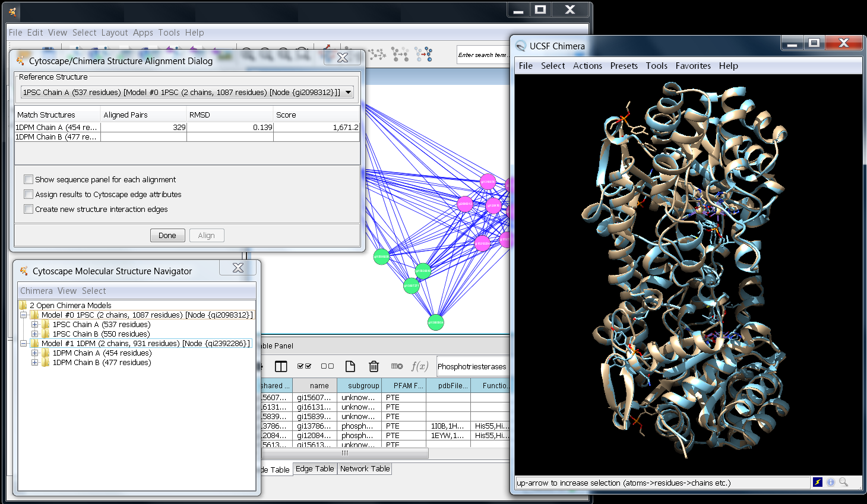Click the show all columns double-checkbox icon
The height and width of the screenshot is (504, 867).
click(x=304, y=366)
